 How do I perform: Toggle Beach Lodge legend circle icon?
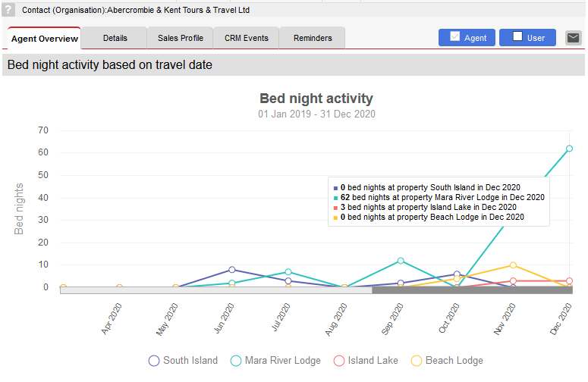point(417,361)
